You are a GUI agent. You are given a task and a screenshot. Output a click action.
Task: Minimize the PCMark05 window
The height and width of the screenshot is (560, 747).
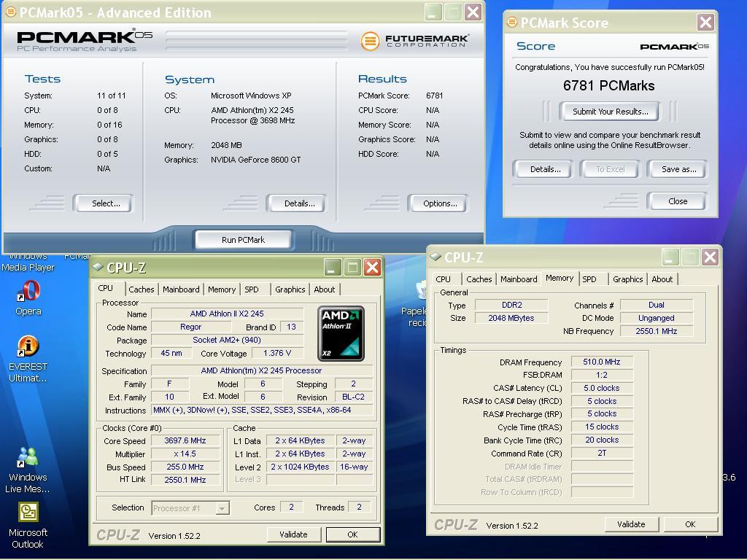[x=433, y=12]
